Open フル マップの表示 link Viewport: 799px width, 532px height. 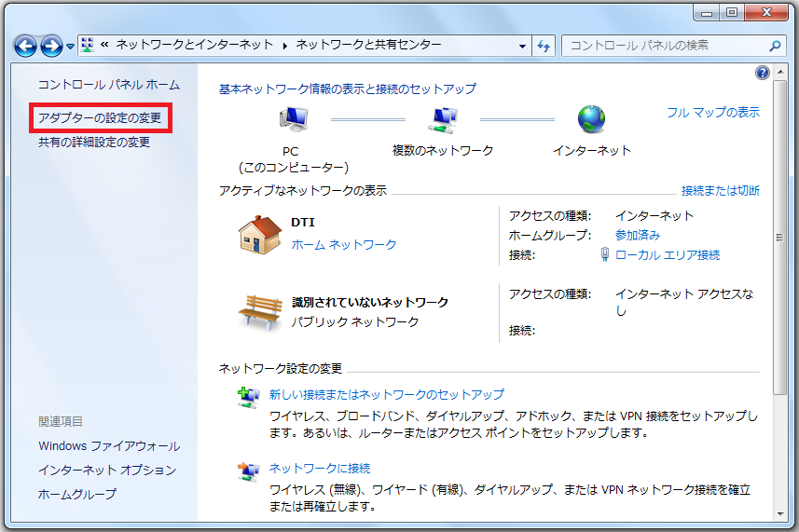pos(713,113)
